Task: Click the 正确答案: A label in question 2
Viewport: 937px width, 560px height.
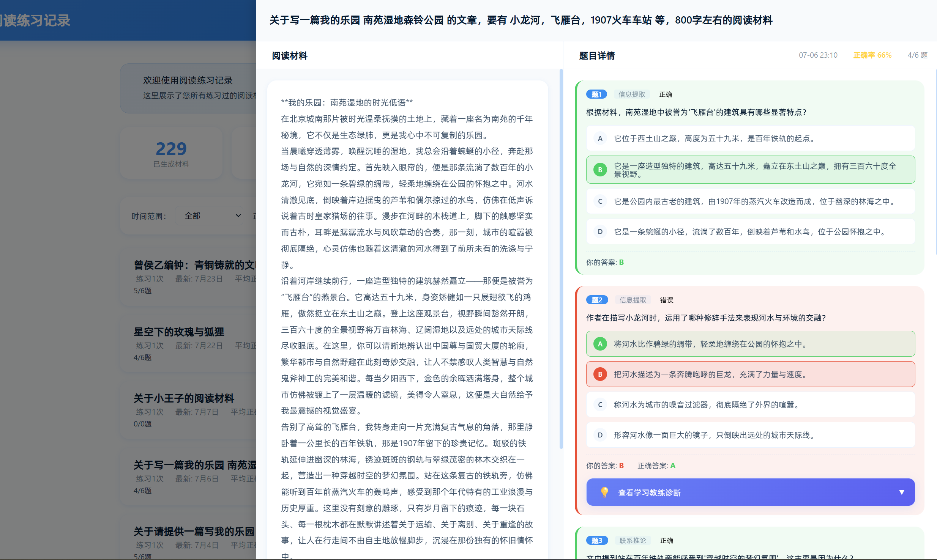Action: (656, 466)
